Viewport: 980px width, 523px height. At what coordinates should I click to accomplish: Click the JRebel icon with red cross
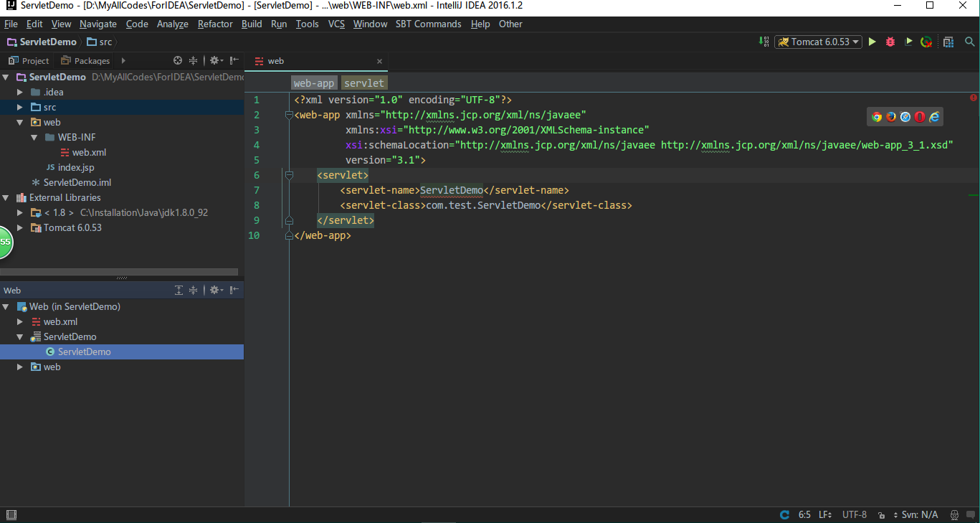[926, 42]
